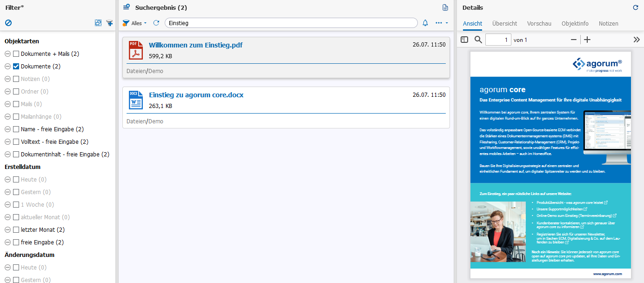Click the Suchergebnis list icon

127,7
